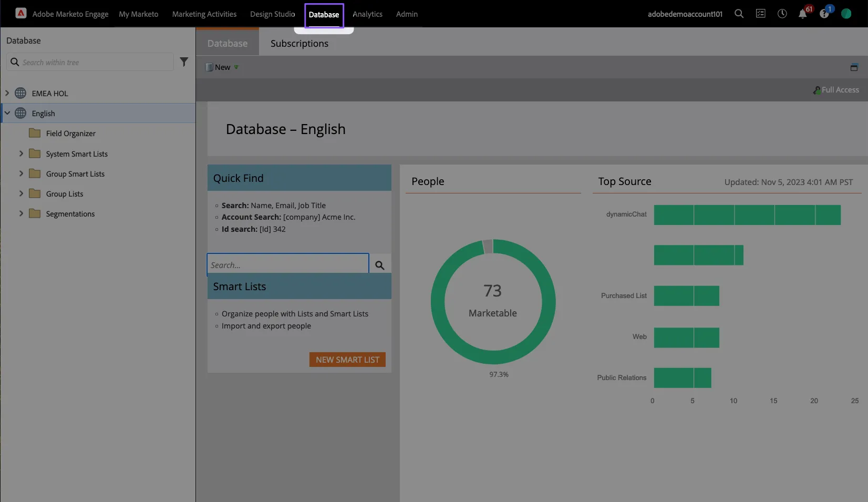The image size is (868, 502).
Task: Click the Marketable people donut chart
Action: click(x=493, y=302)
